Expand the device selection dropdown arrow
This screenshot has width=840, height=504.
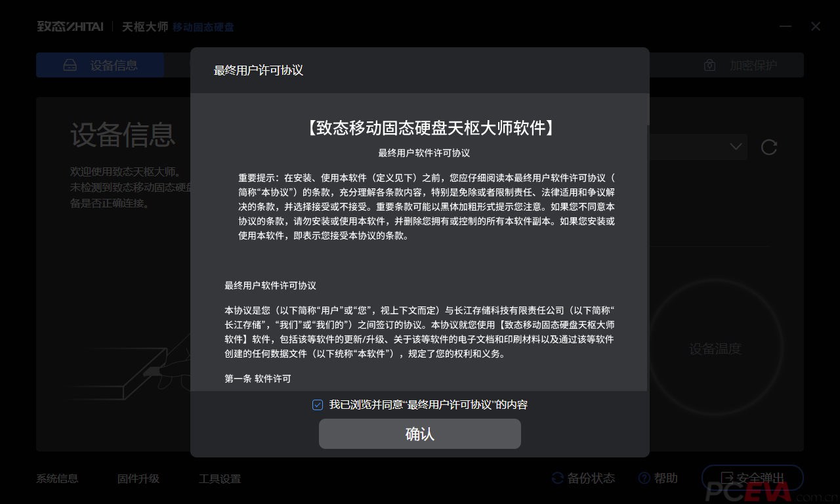(736, 147)
